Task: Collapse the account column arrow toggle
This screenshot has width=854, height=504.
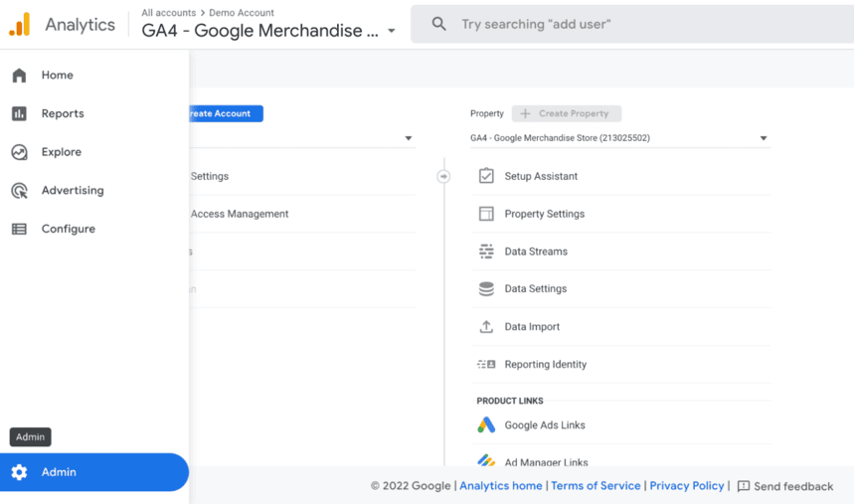Action: pyautogui.click(x=443, y=177)
